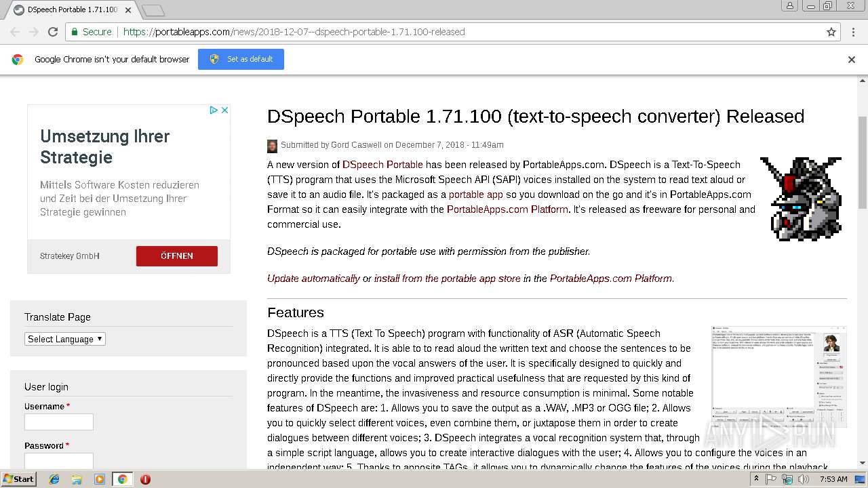The height and width of the screenshot is (488, 868).
Task: Launch Internet Explorer from the taskbar
Action: pos(54,479)
